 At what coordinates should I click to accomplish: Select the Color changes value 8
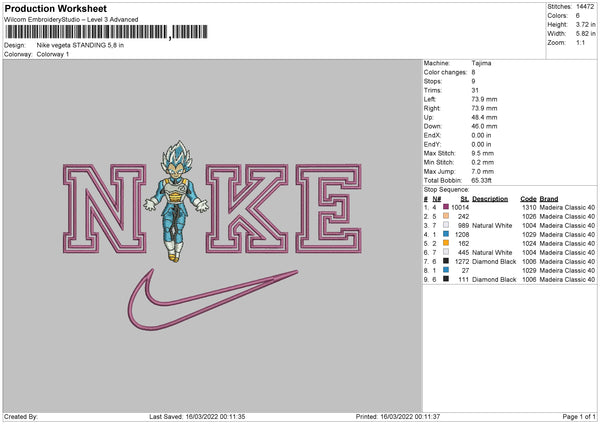[473, 72]
